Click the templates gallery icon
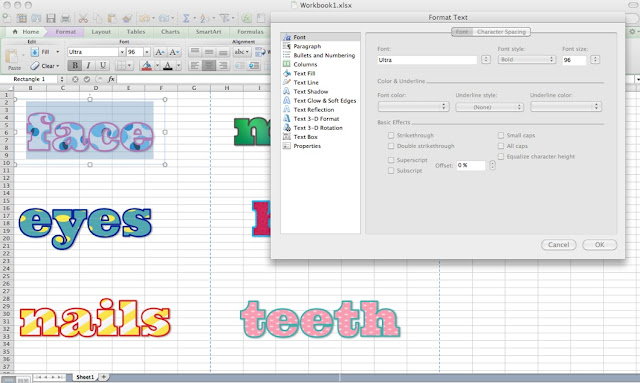The width and height of the screenshot is (640, 383). click(x=21, y=18)
